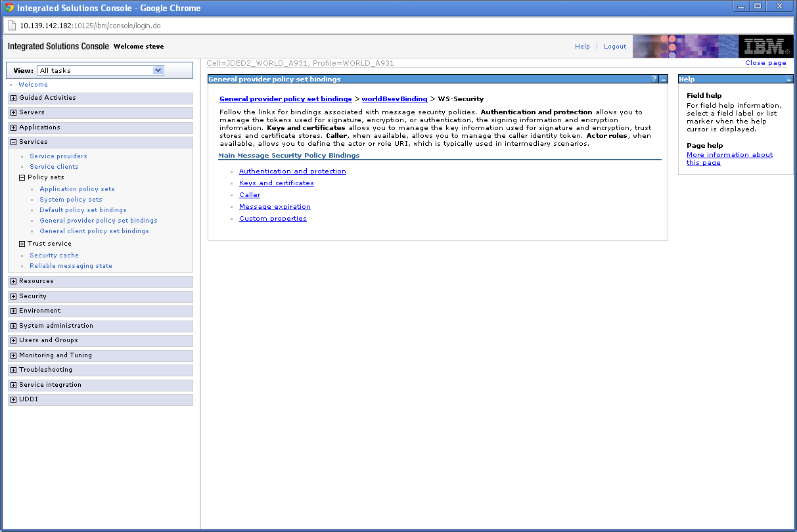Click the IBM logo
This screenshot has width=797, height=532.
765,47
